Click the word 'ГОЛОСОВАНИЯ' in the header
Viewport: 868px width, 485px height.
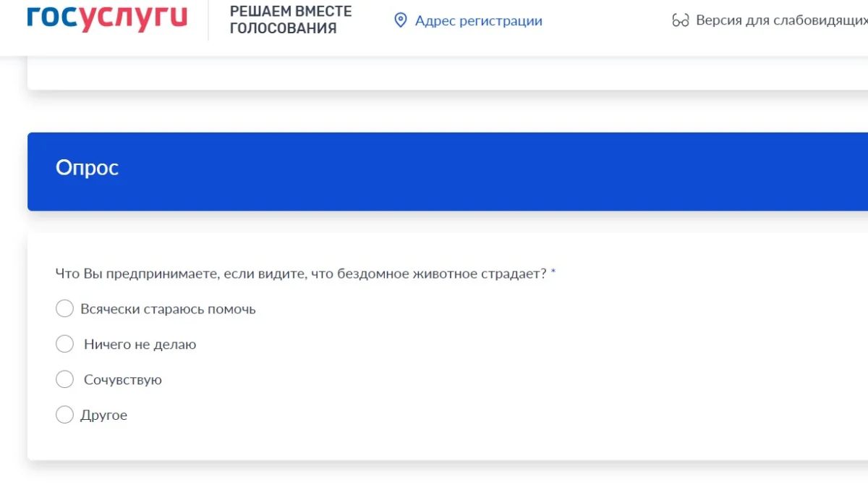pos(283,28)
